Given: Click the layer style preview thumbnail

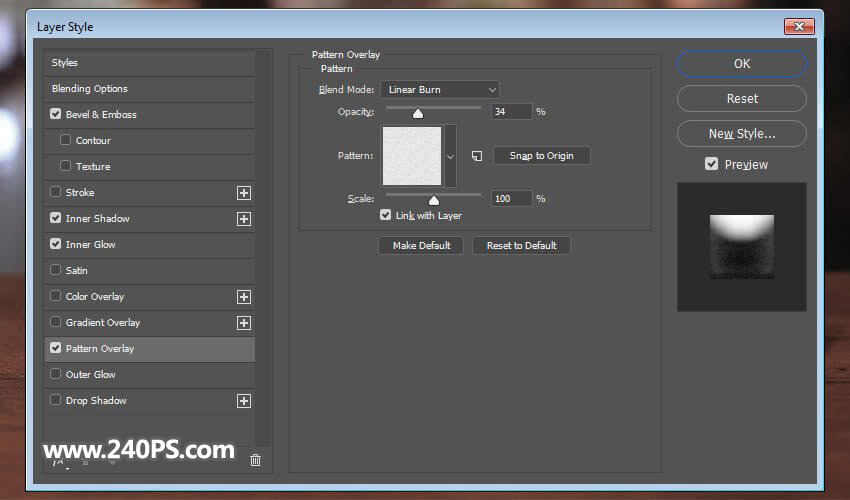Looking at the screenshot, I should [742, 247].
